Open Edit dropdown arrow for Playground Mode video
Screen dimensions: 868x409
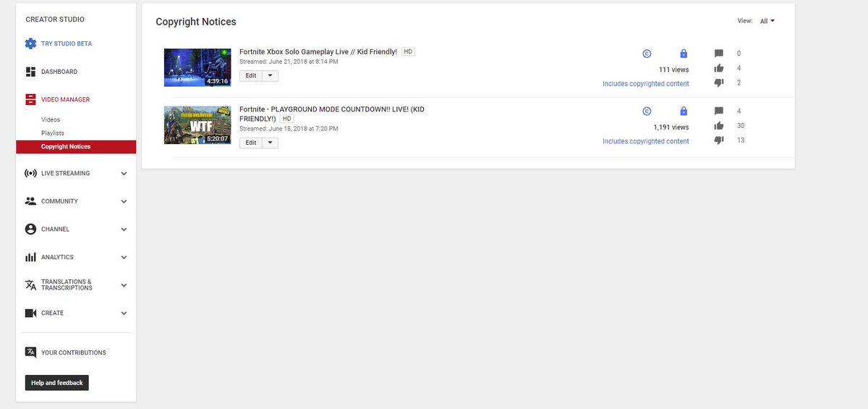pyautogui.click(x=270, y=143)
